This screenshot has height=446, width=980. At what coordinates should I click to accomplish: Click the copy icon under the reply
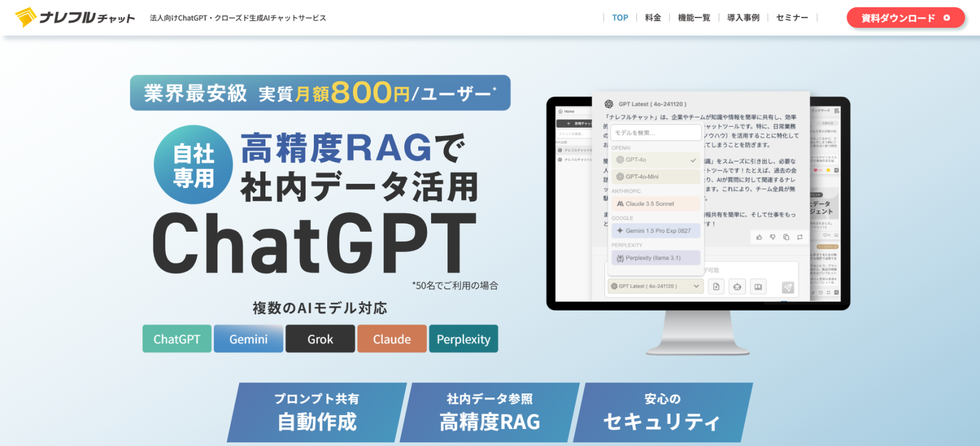pos(786,237)
